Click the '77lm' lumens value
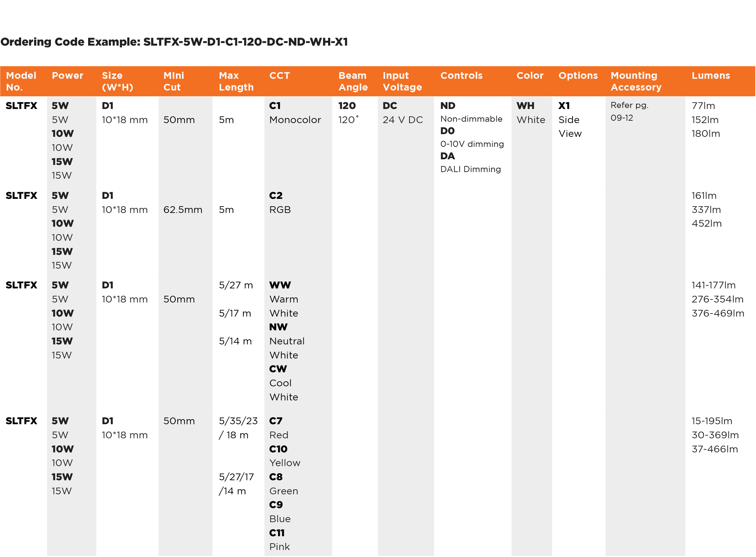Screen dimensions: 756x557 click(703, 106)
